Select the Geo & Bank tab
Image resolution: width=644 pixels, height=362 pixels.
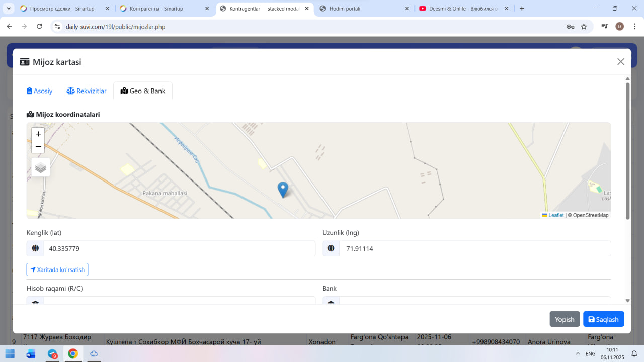point(143,91)
